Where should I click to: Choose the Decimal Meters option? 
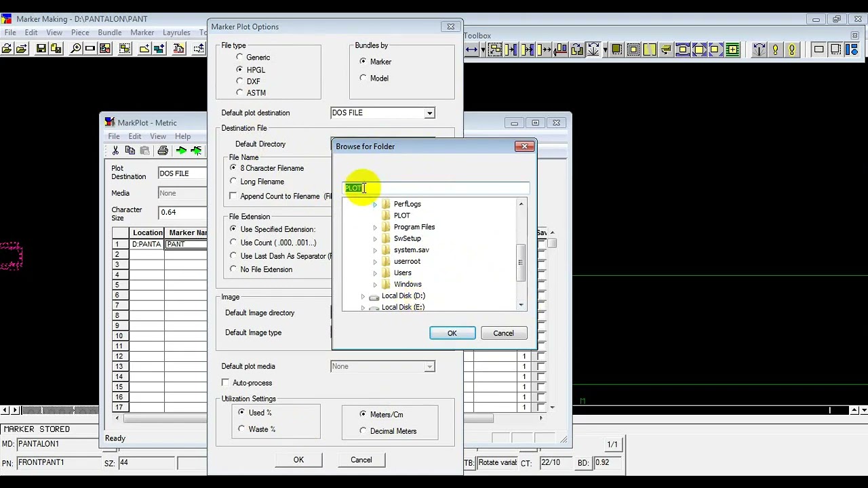[363, 431]
